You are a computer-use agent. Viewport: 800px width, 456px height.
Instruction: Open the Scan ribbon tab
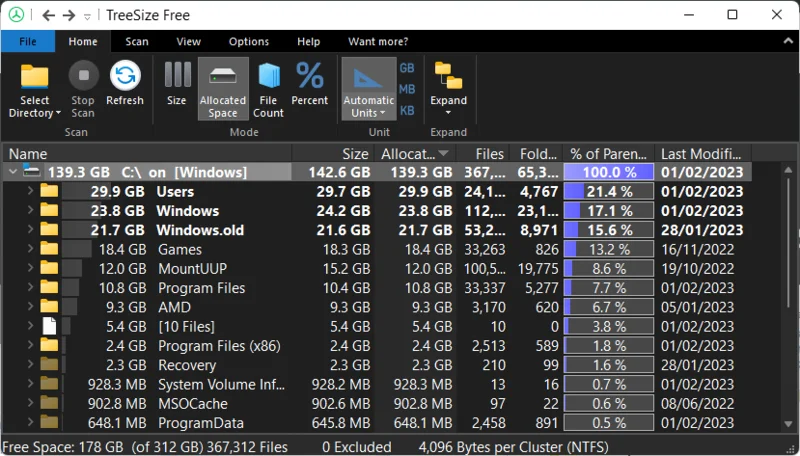click(137, 42)
